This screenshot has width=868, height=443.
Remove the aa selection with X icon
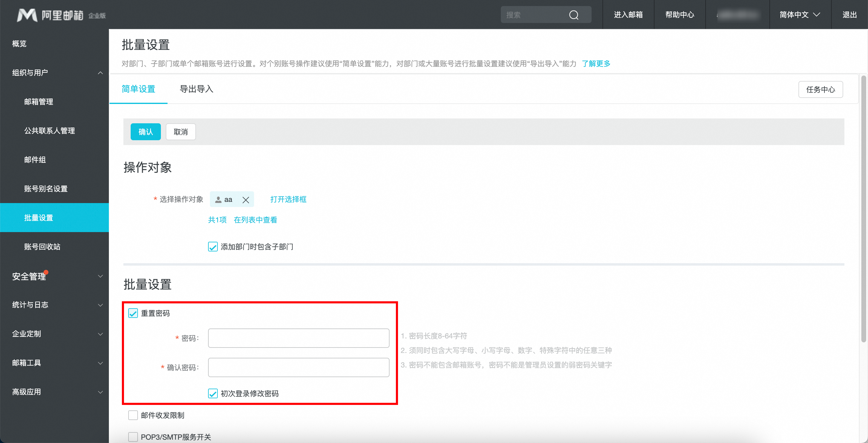(246, 200)
